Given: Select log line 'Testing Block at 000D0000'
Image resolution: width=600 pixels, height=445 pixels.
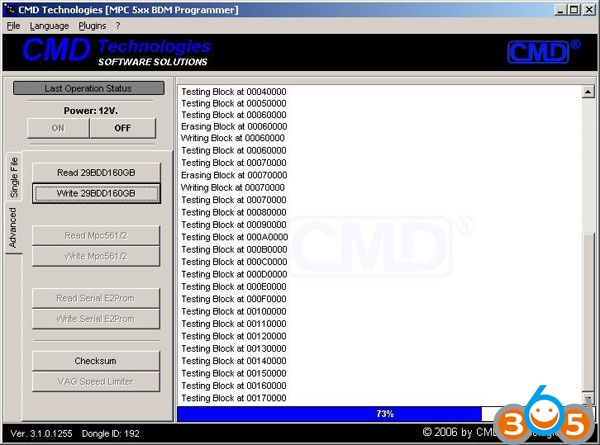Looking at the screenshot, I should pyautogui.click(x=234, y=274).
